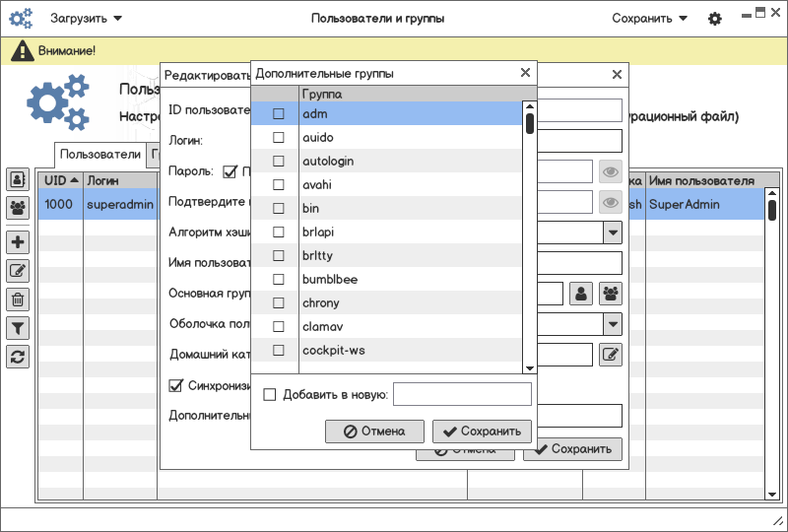
Task: Expand the user shell dropdown arrow
Action: [613, 324]
